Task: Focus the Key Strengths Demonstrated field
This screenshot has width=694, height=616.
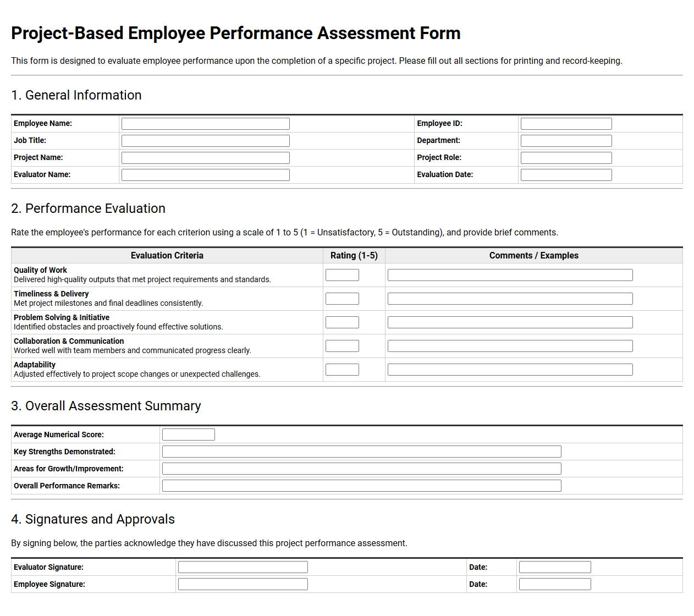Action: [361, 452]
